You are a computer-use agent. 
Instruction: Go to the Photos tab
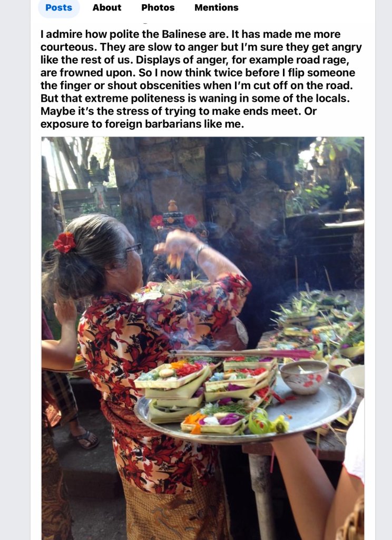coord(158,7)
